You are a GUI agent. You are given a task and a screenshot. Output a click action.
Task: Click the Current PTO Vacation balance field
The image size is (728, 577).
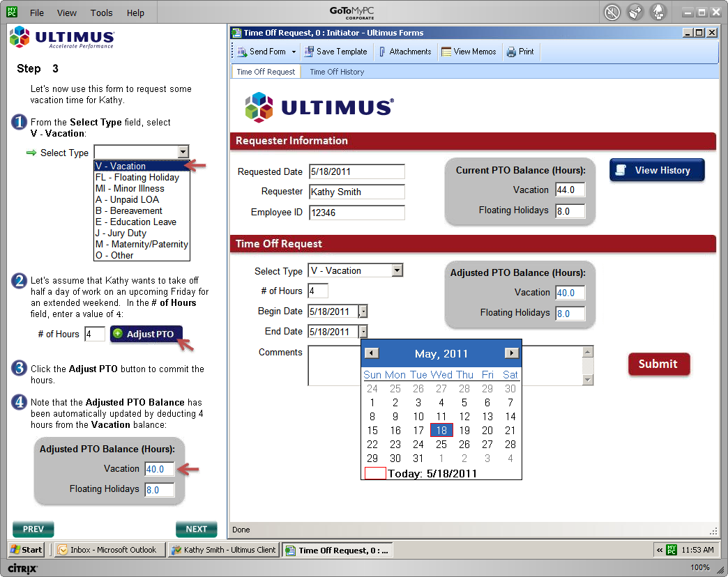pos(570,190)
